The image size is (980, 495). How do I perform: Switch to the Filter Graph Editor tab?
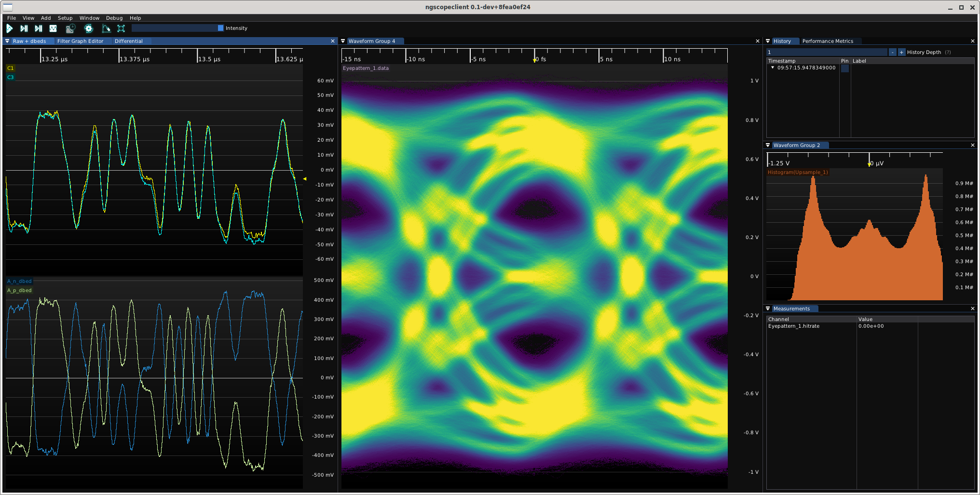click(80, 41)
